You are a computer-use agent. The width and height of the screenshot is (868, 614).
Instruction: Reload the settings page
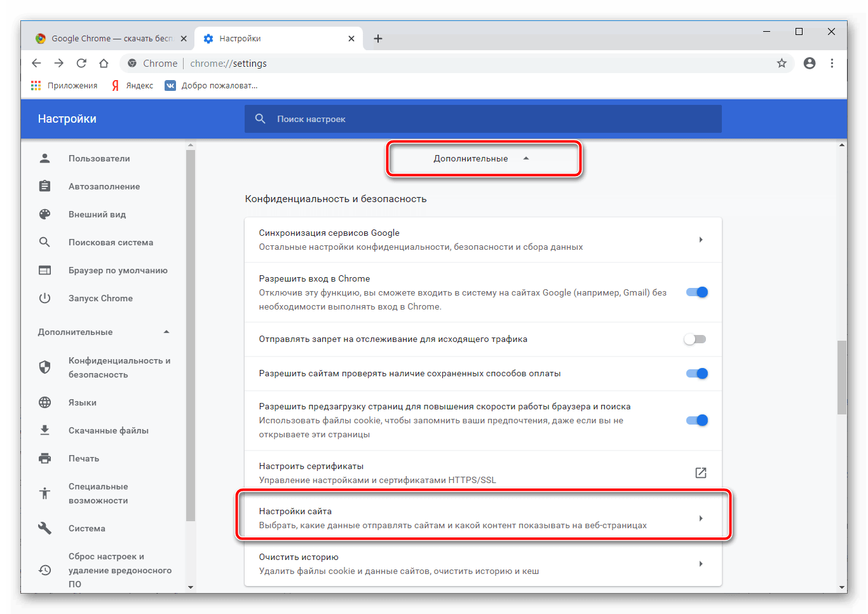(81, 63)
